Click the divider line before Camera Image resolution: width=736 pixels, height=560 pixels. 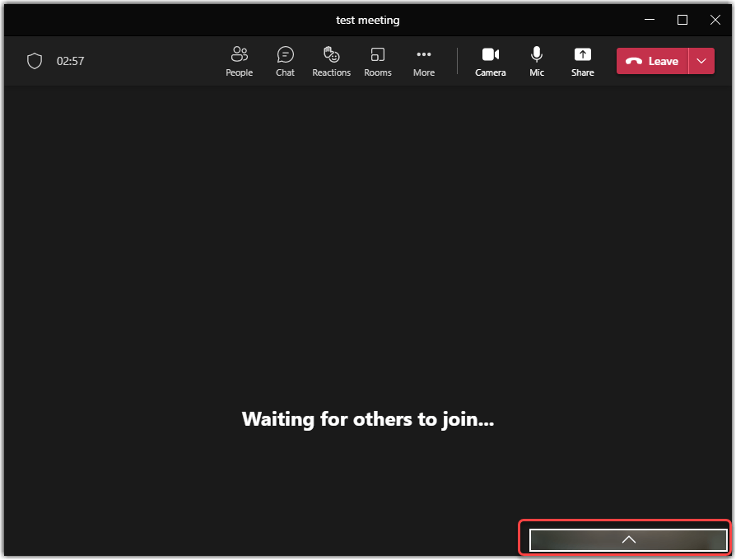(x=458, y=61)
